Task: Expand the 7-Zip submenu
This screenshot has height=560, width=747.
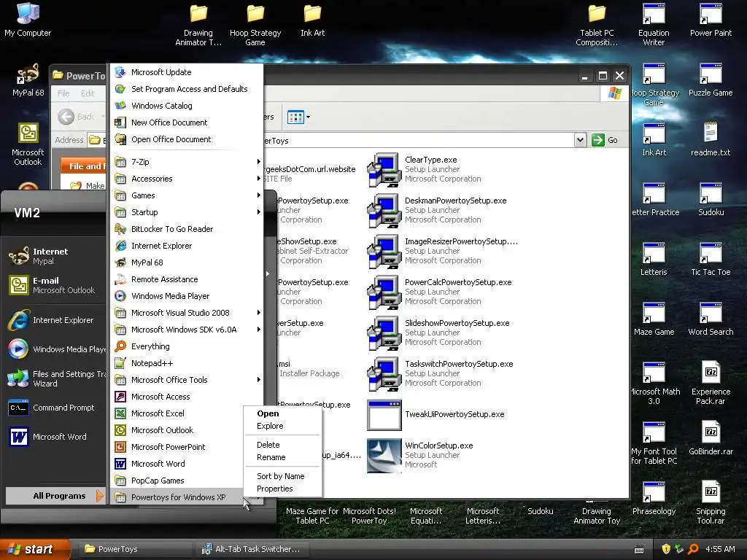Action: point(187,162)
